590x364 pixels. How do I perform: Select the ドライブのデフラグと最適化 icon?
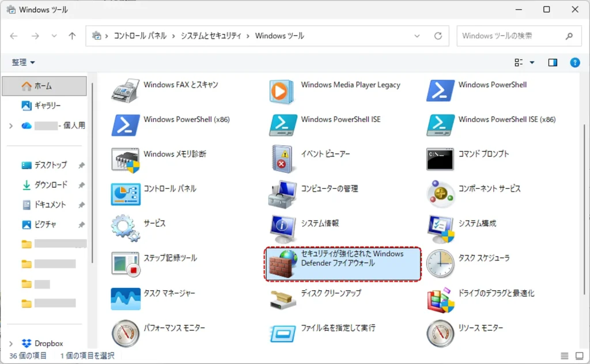point(440,299)
